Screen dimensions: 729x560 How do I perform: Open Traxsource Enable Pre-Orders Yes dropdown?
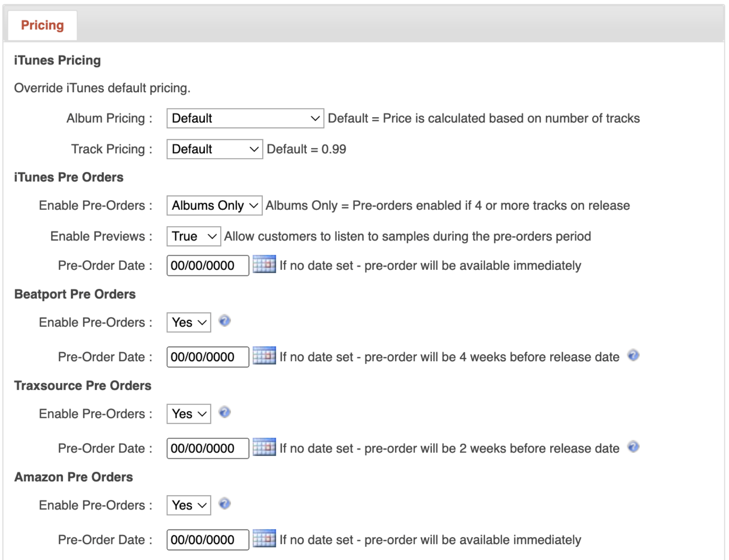pos(189,414)
